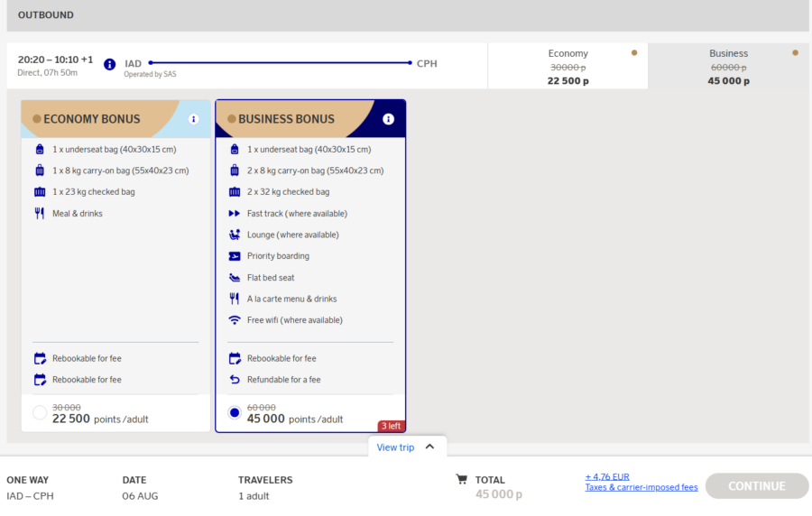Click the Lounge seat icon
The width and height of the screenshot is (812, 516).
(x=235, y=235)
